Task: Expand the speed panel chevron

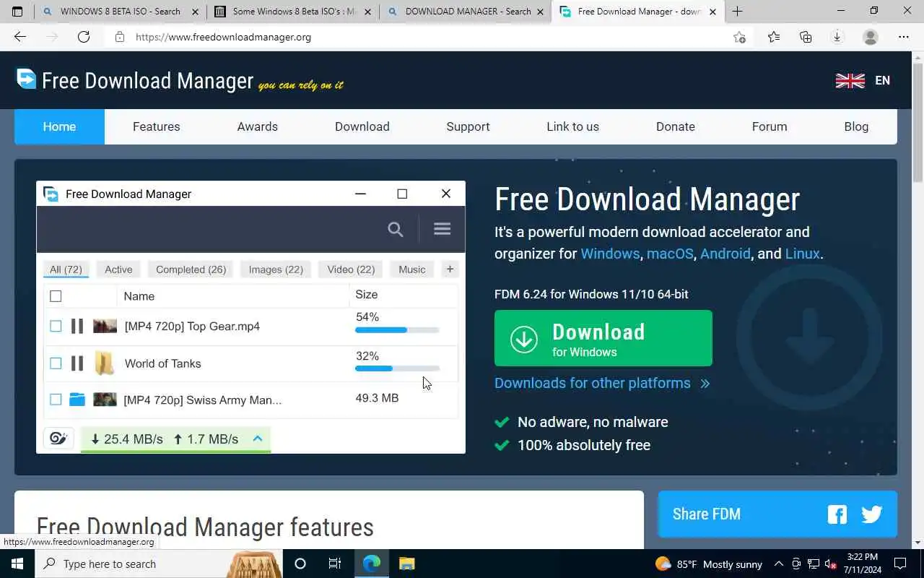Action: coord(258,439)
